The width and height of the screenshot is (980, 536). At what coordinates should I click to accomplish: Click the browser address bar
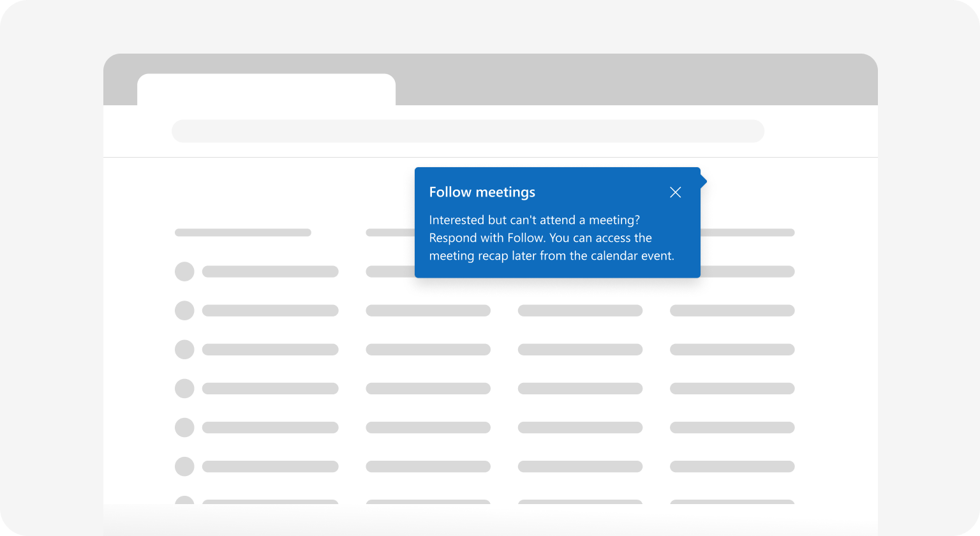[x=468, y=131]
